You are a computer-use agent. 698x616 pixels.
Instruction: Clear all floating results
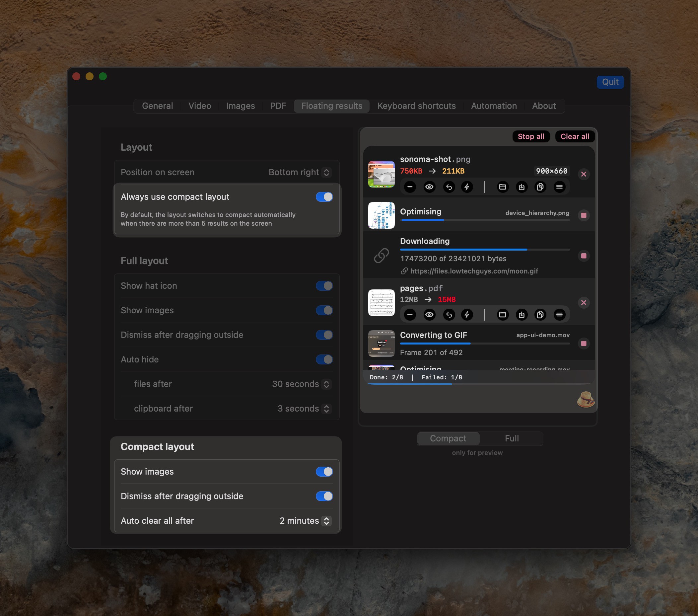[x=575, y=136]
